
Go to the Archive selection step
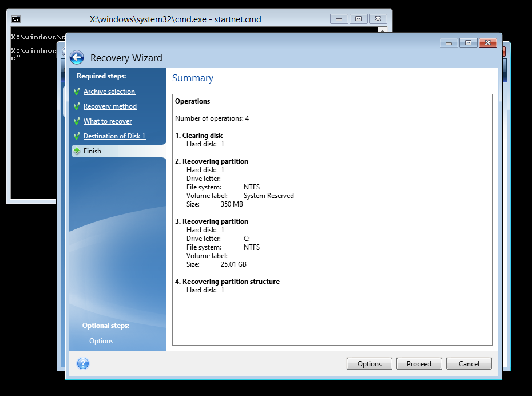(x=109, y=92)
